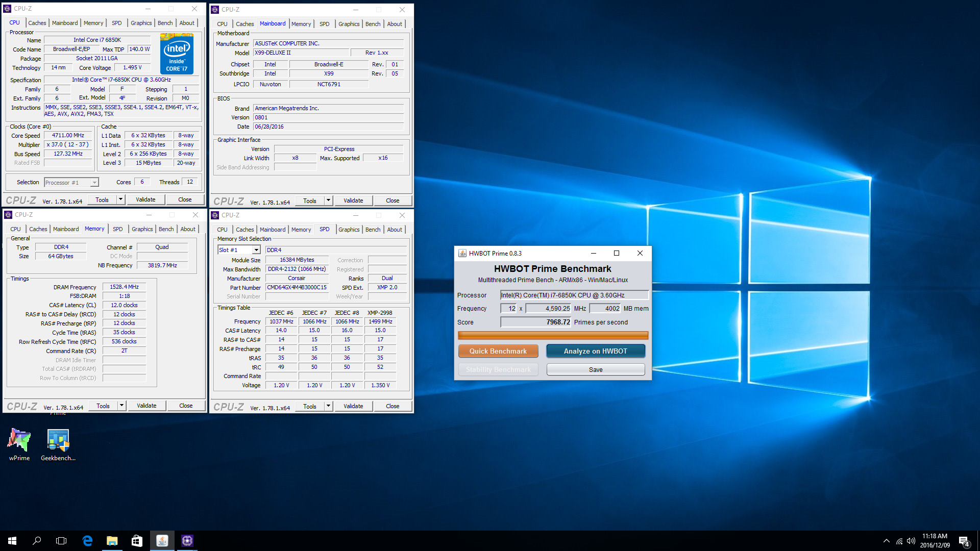Click the HWBOT Processor name field
This screenshot has width=980, height=551.
click(x=574, y=295)
